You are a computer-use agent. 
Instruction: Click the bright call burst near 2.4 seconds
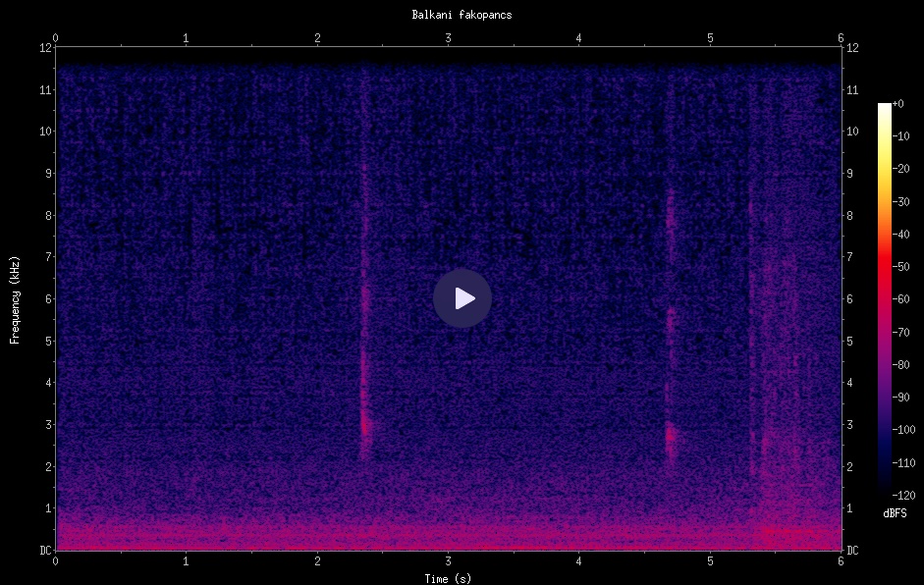coord(365,426)
